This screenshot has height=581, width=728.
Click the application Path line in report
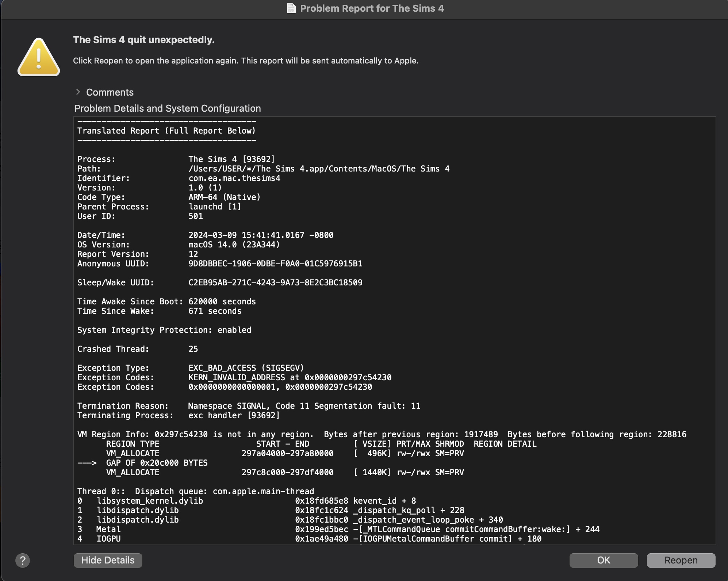(x=318, y=169)
